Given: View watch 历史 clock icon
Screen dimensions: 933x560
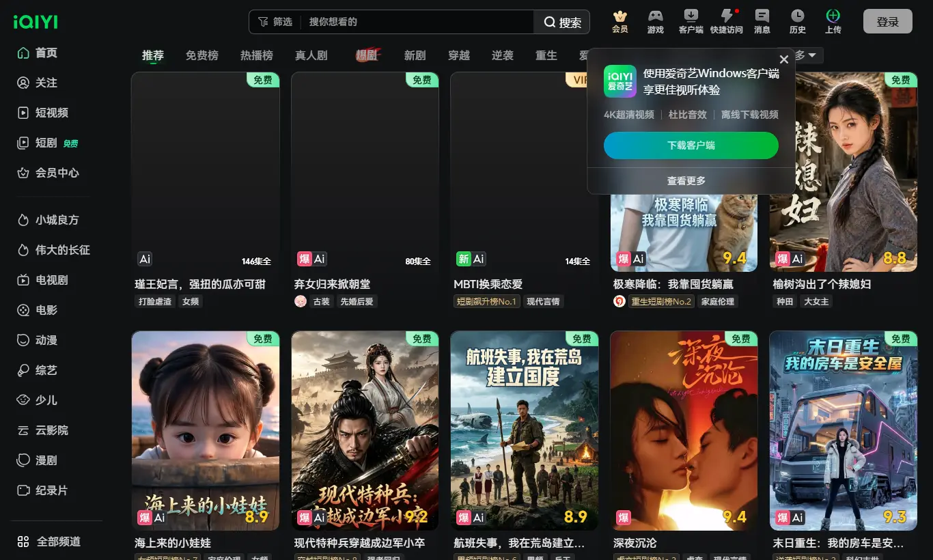Looking at the screenshot, I should (x=797, y=16).
